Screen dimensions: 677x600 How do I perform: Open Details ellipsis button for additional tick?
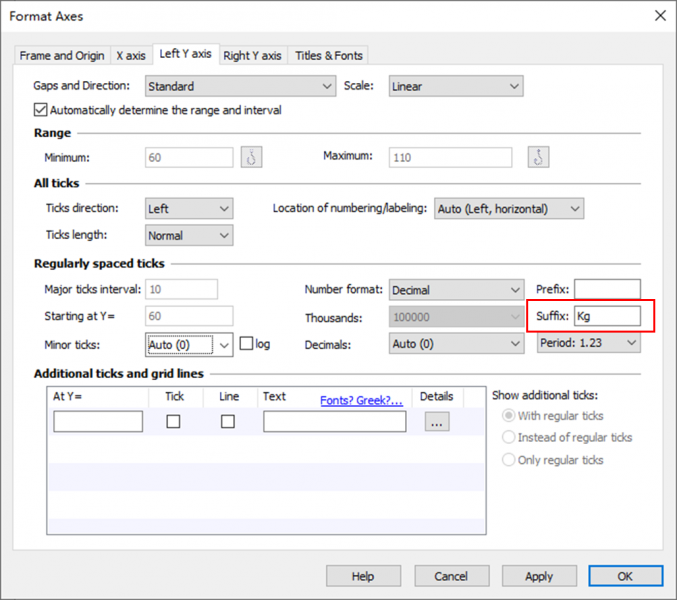point(436,422)
